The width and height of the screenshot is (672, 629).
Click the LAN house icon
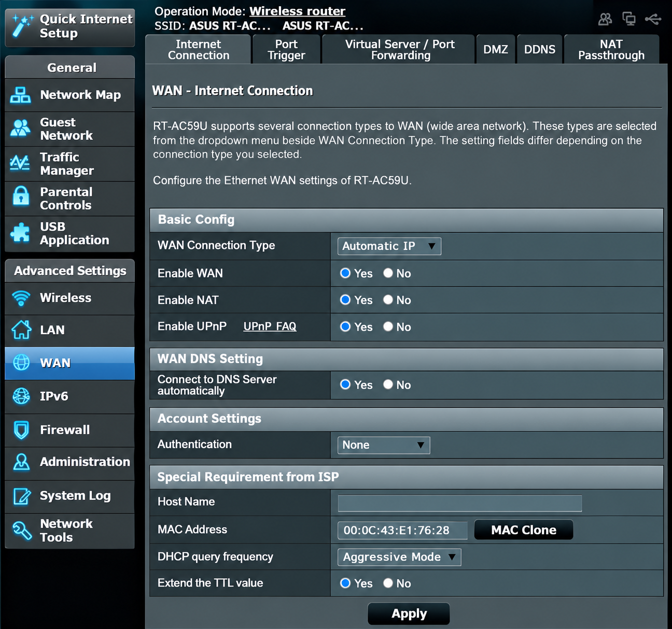tap(21, 330)
